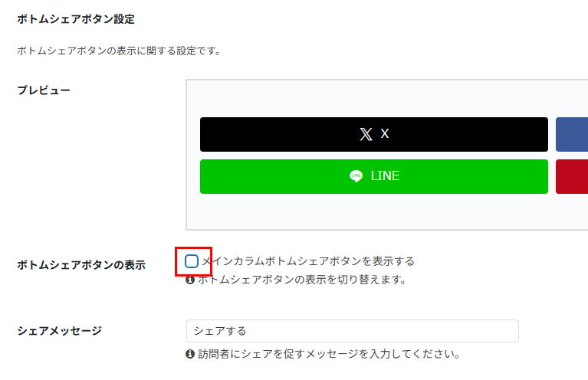The height and width of the screenshot is (380, 588).
Task: Click empty space inside the preview box
Action: tap(383, 213)
